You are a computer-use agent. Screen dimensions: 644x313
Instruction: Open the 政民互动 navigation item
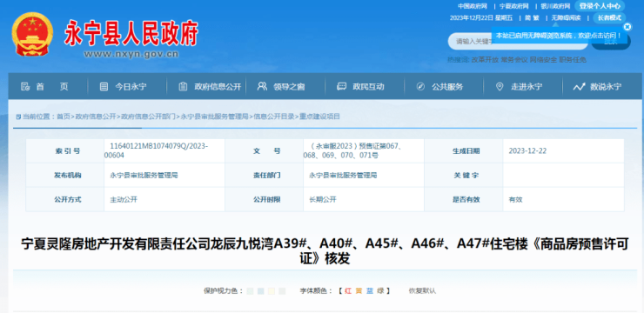click(368, 87)
